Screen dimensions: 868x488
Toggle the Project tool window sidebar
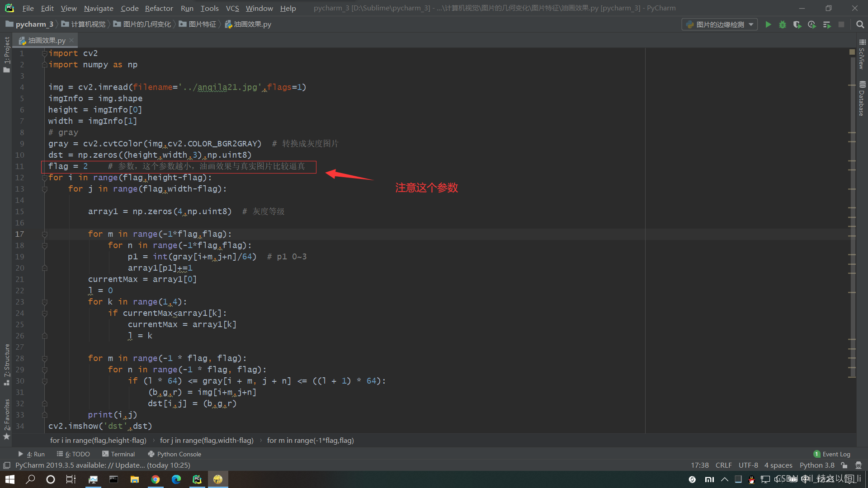click(6, 54)
